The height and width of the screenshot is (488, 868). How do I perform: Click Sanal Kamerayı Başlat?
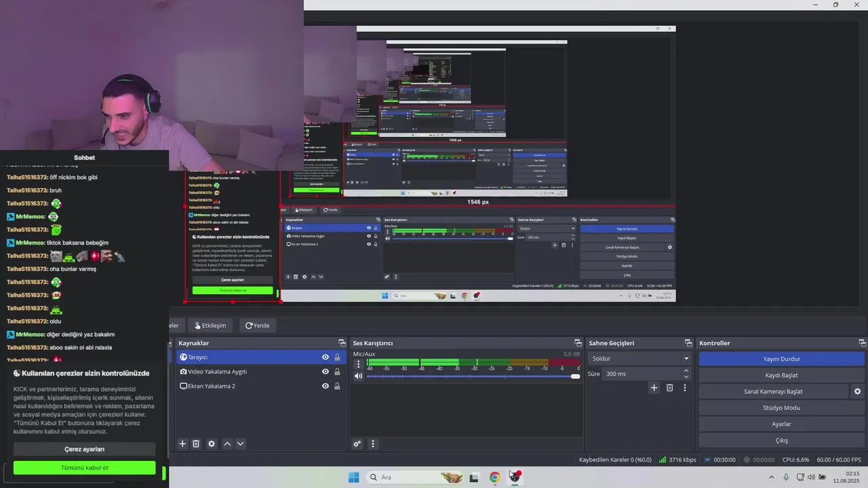coord(774,392)
